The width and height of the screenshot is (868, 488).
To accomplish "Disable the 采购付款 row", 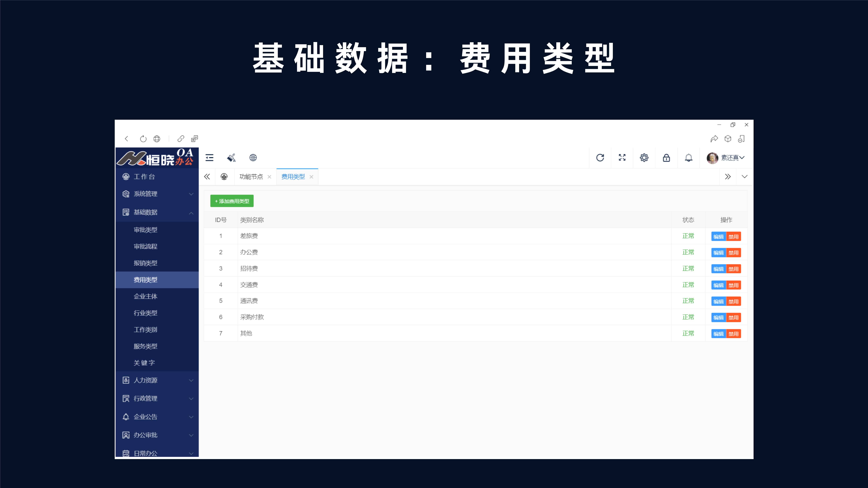I will point(734,318).
